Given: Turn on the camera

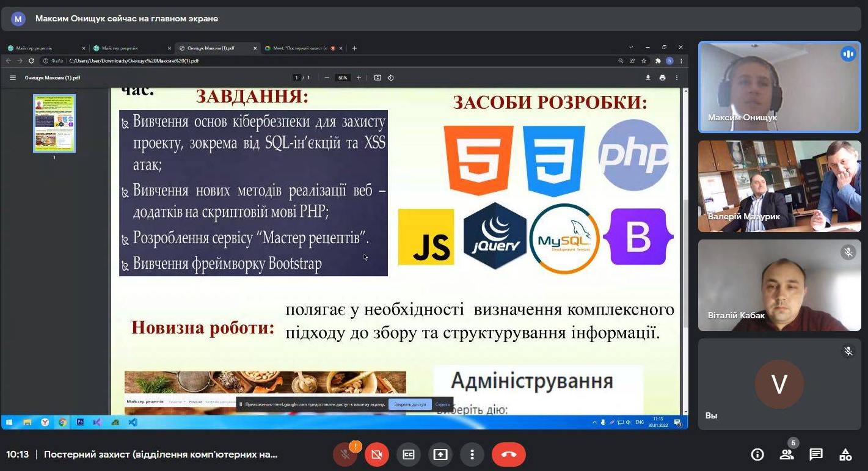Looking at the screenshot, I should (x=376, y=455).
